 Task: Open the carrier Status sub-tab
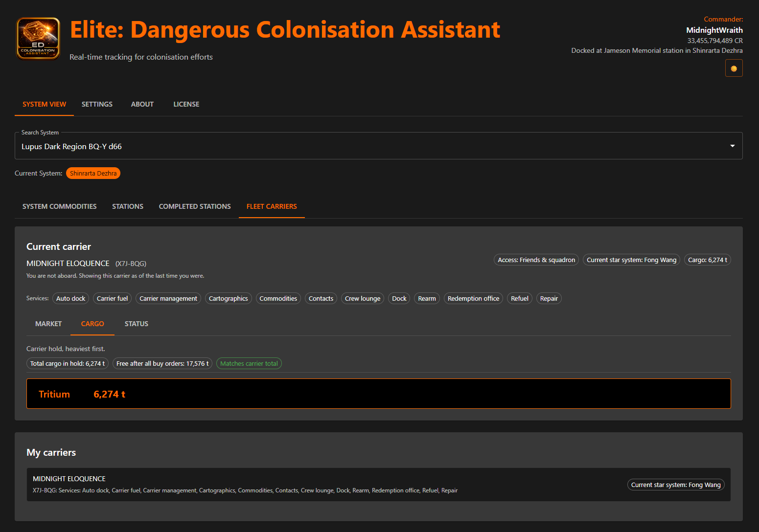(x=137, y=324)
